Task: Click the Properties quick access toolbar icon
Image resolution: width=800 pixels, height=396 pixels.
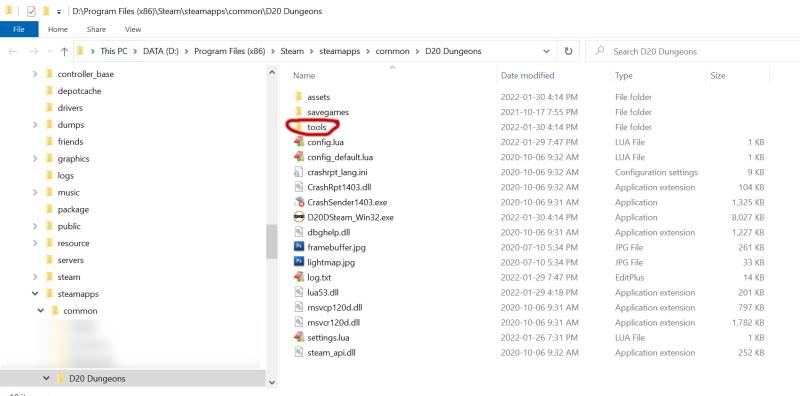Action: pyautogui.click(x=31, y=11)
